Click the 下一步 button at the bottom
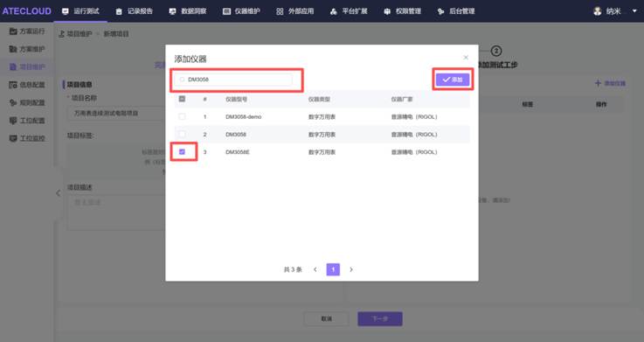 click(380, 318)
